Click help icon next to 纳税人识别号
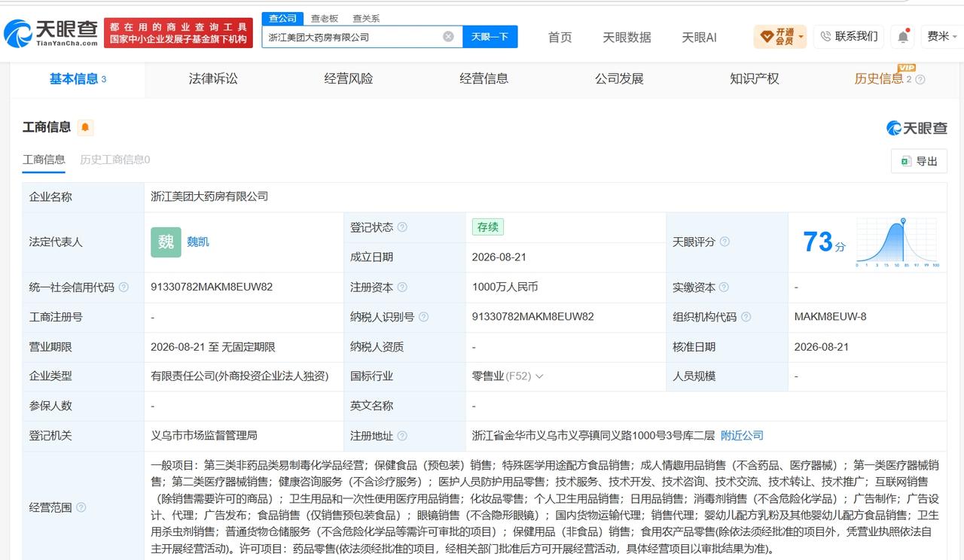Viewport: 964px width, 560px height. (x=424, y=317)
